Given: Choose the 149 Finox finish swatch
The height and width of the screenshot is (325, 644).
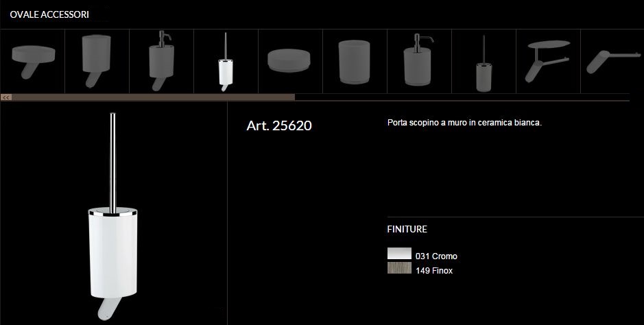Looking at the screenshot, I should coord(399,268).
